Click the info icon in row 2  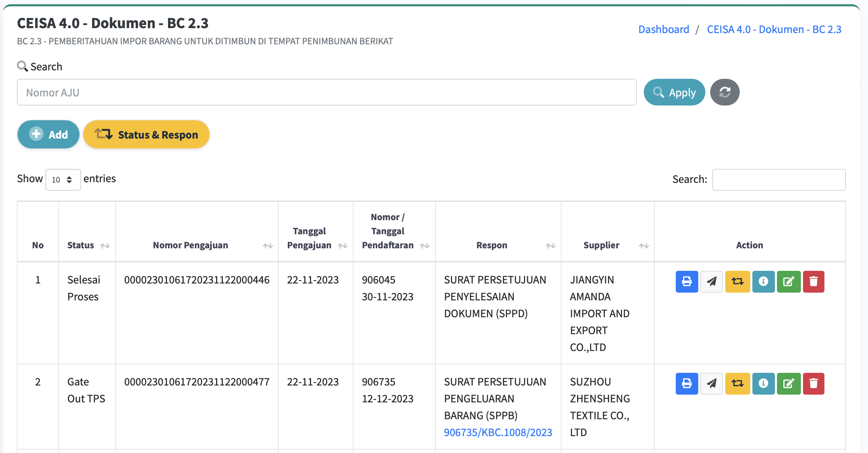tap(763, 383)
